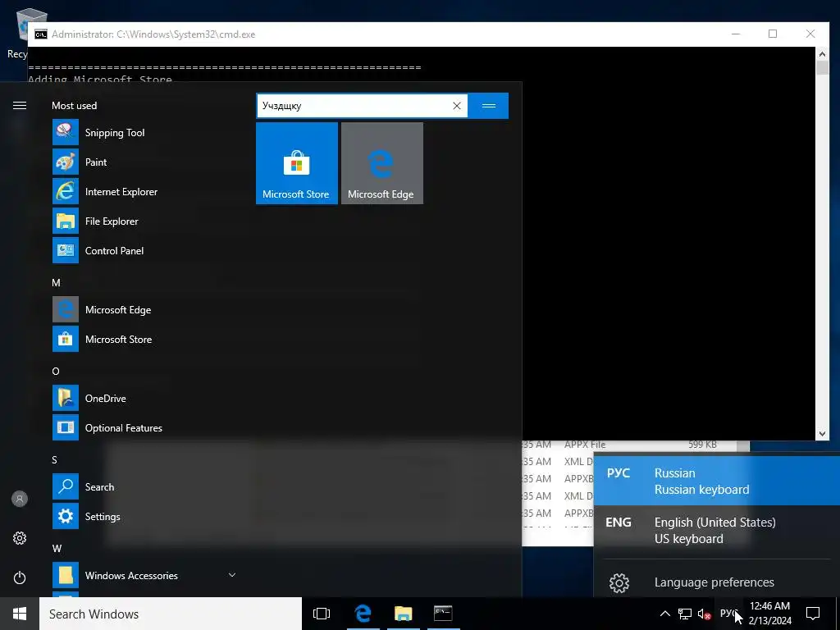840x630 pixels.
Task: Clear the tile group name field
Action: click(x=457, y=106)
